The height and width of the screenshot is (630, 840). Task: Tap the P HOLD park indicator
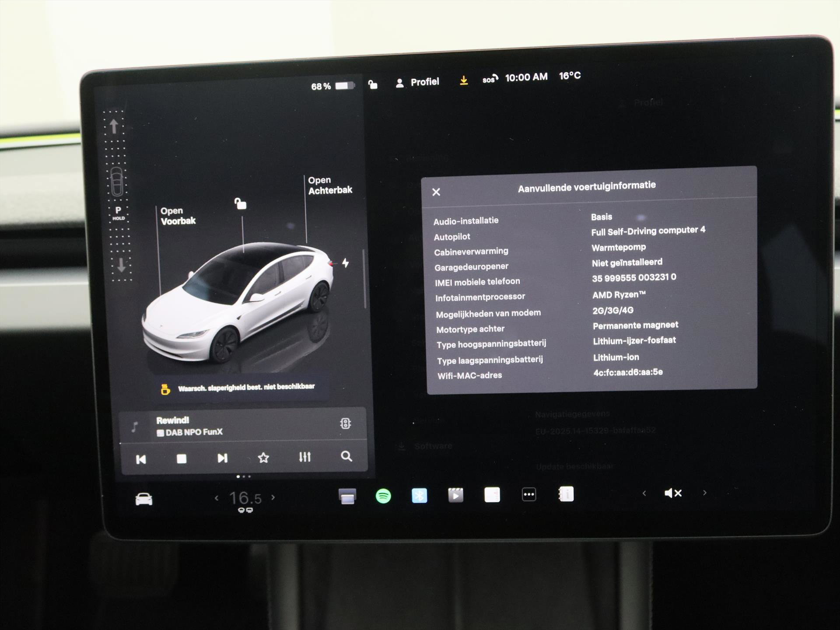(x=118, y=213)
